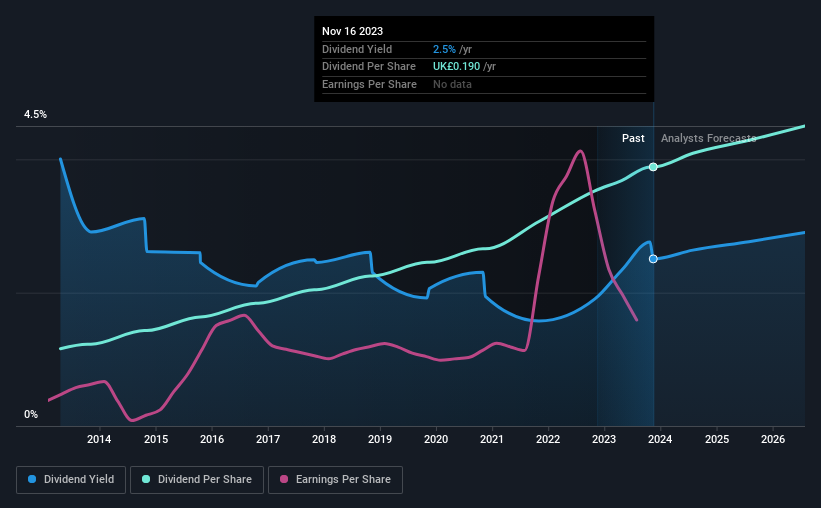Click the Dividend Per Share row label in tooltip
The image size is (821, 508).
click(x=369, y=67)
